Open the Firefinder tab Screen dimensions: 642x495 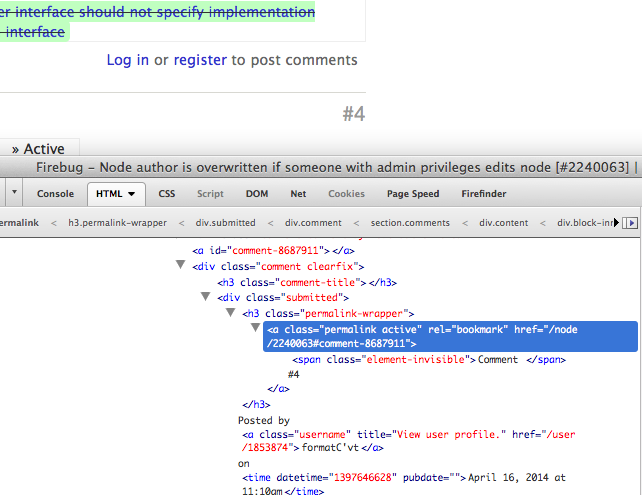click(483, 194)
